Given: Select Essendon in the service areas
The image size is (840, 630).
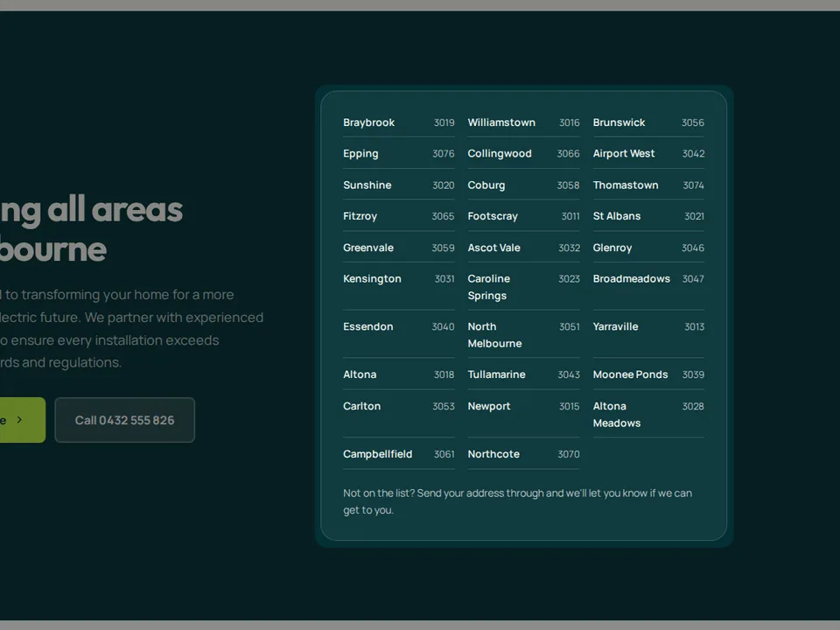Looking at the screenshot, I should click(x=368, y=326).
